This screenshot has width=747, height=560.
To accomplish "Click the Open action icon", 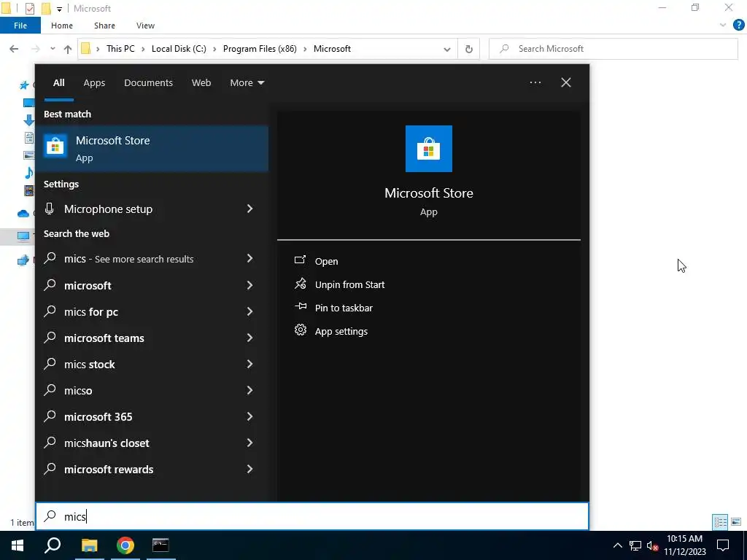I will (x=300, y=260).
